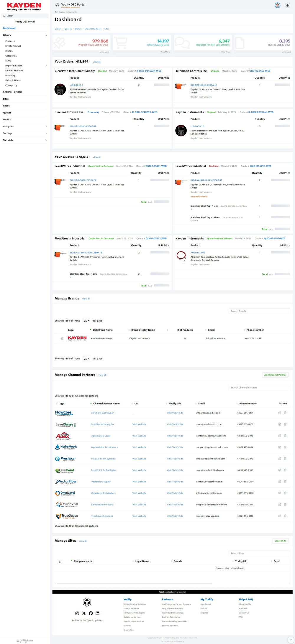Sort sites by Company Name column
This screenshot has height=644, width=295.
pos(83,561)
